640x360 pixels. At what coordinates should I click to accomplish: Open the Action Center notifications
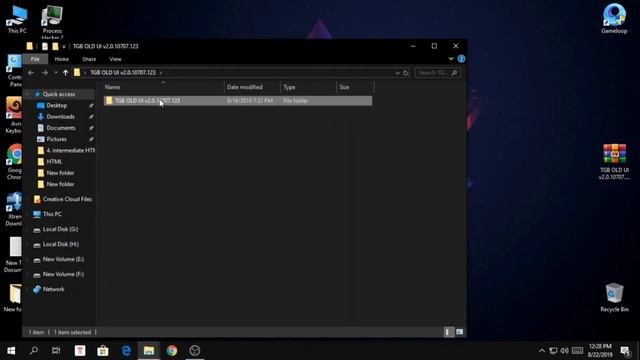click(625, 351)
